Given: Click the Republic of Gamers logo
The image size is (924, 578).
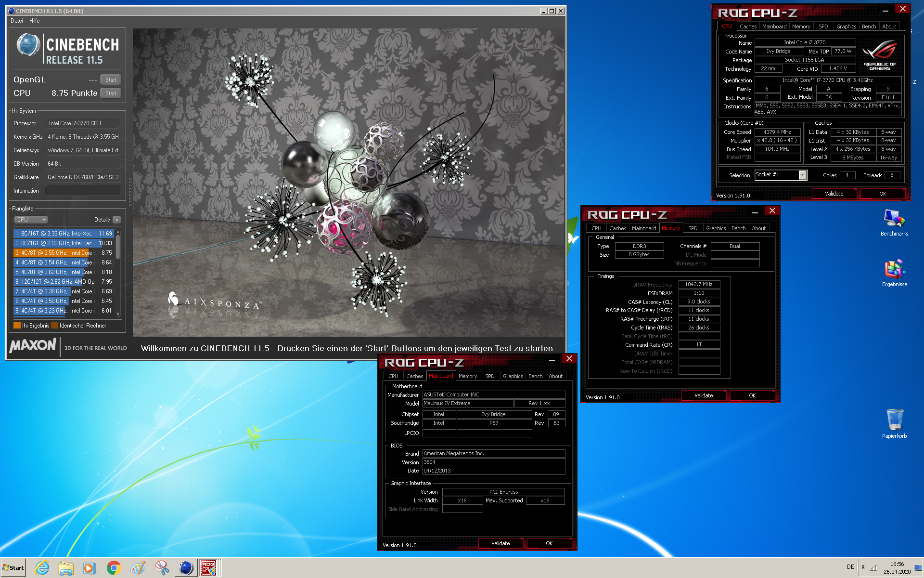Looking at the screenshot, I should (x=880, y=56).
